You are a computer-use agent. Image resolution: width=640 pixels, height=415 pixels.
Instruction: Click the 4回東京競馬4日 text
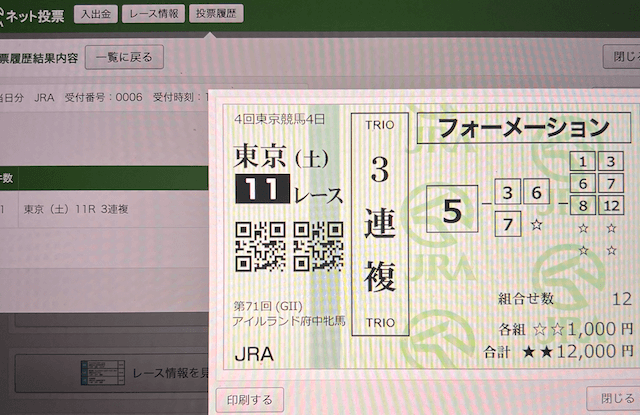pyautogui.click(x=280, y=119)
